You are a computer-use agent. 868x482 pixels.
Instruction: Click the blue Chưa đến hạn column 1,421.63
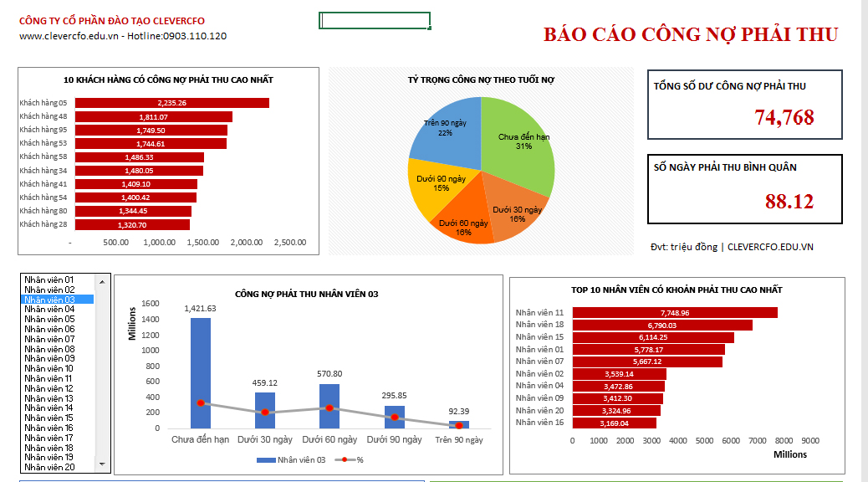point(201,368)
